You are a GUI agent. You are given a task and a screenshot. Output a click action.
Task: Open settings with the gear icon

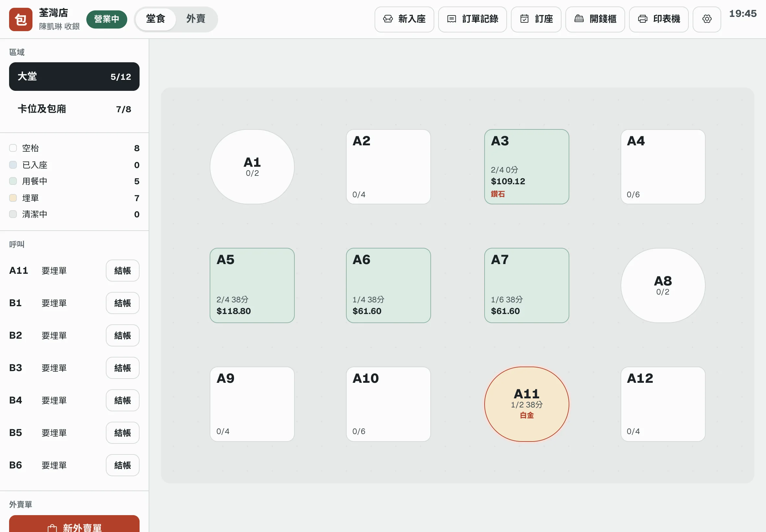coord(707,19)
